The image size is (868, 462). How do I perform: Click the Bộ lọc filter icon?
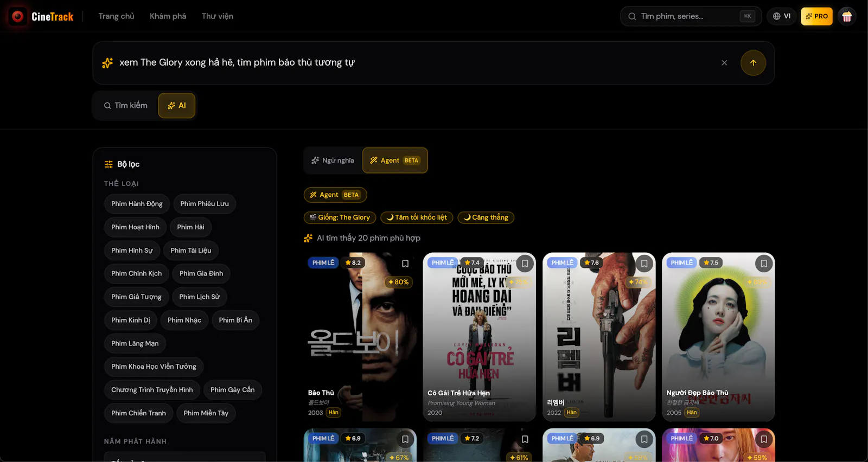click(x=108, y=164)
